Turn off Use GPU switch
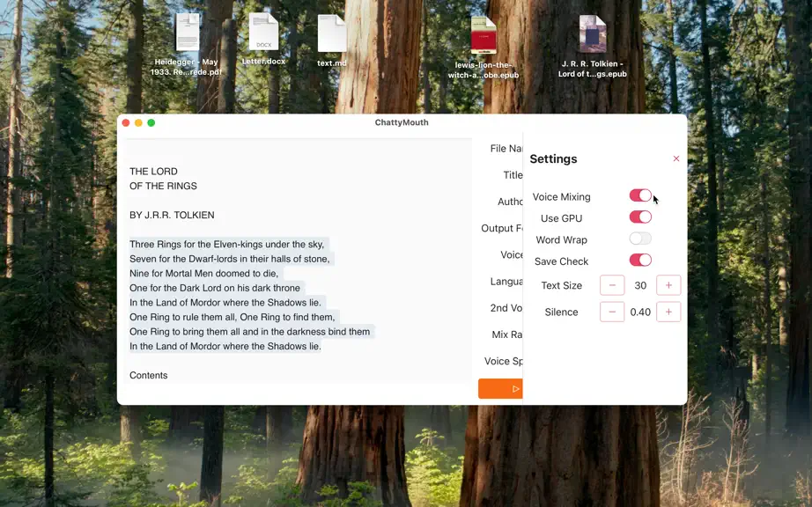Screen dimensions: 812x507 tap(640, 217)
